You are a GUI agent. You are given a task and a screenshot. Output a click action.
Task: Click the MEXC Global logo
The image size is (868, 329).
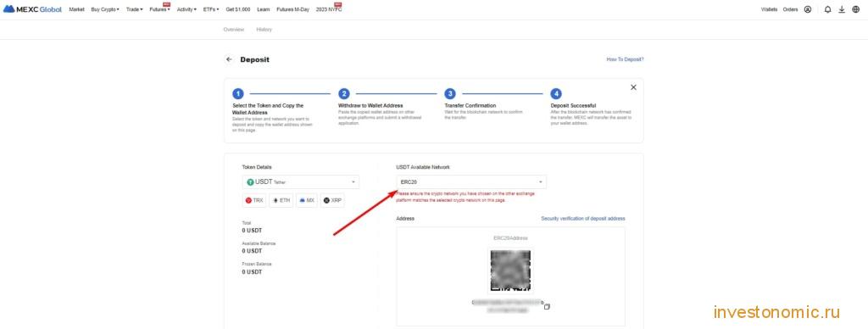click(x=32, y=9)
